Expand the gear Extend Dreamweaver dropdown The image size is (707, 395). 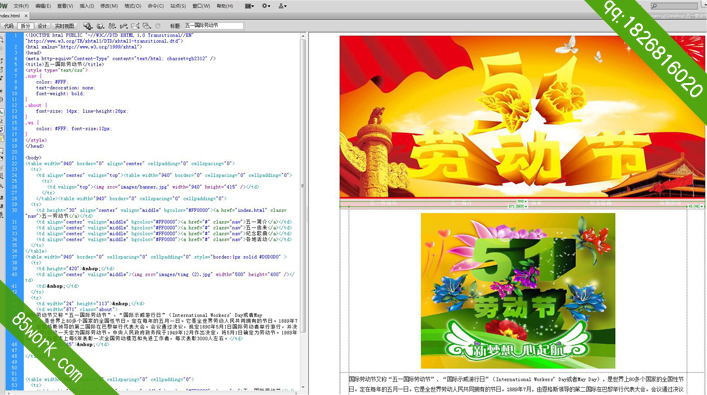266,6
